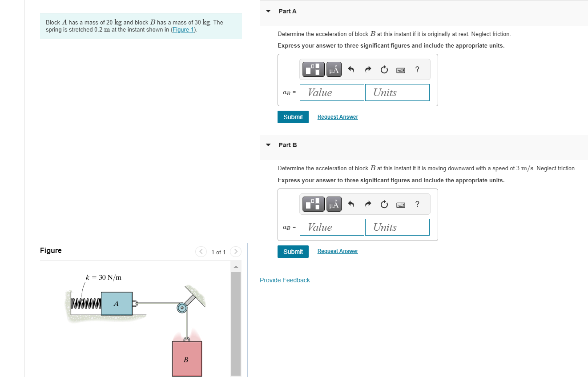Click Request Answer for Part A
Screen dimensions: 588x377
click(338, 116)
